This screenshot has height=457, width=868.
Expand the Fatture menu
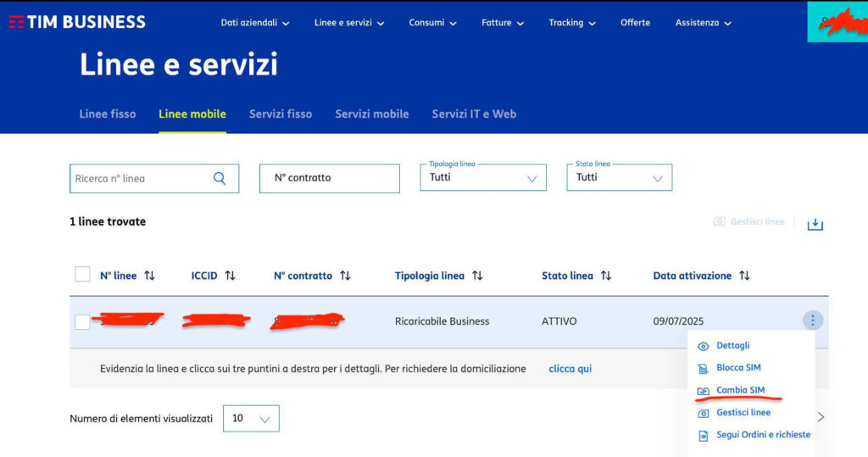[502, 23]
